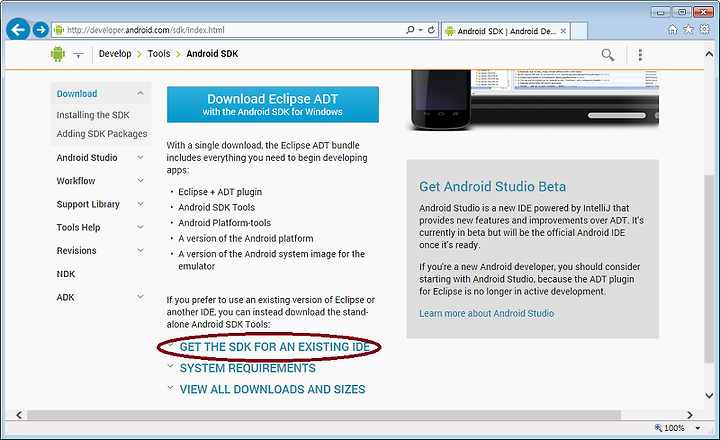This screenshot has height=440, width=720.
Task: Click the phone and IDE preview image
Action: pos(534,100)
